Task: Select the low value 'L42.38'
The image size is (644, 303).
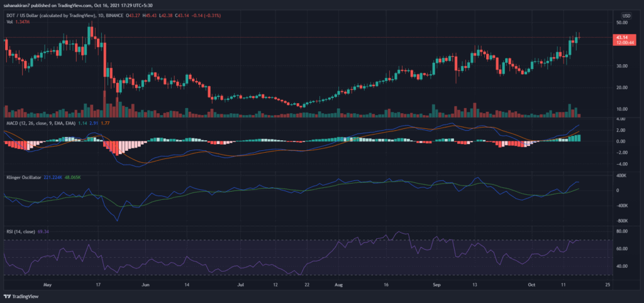Action: pos(166,16)
